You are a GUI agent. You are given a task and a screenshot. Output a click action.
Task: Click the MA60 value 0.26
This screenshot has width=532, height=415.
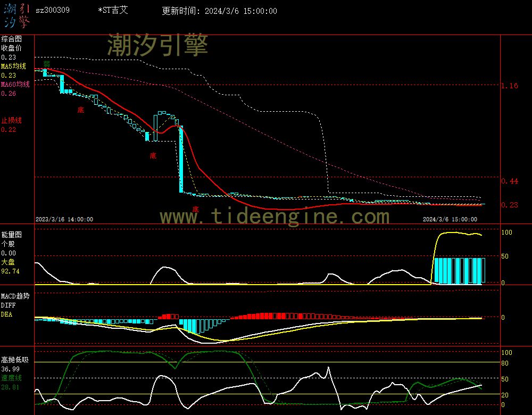click(x=9, y=93)
